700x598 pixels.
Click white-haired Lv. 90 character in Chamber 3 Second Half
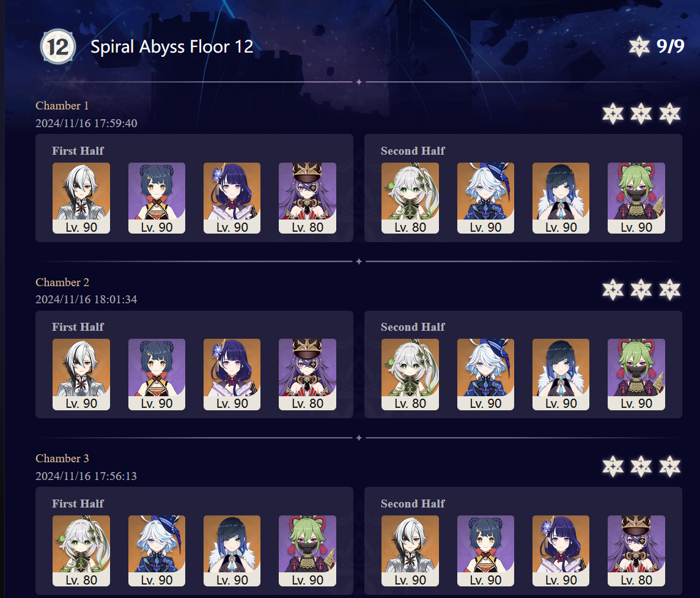[410, 551]
